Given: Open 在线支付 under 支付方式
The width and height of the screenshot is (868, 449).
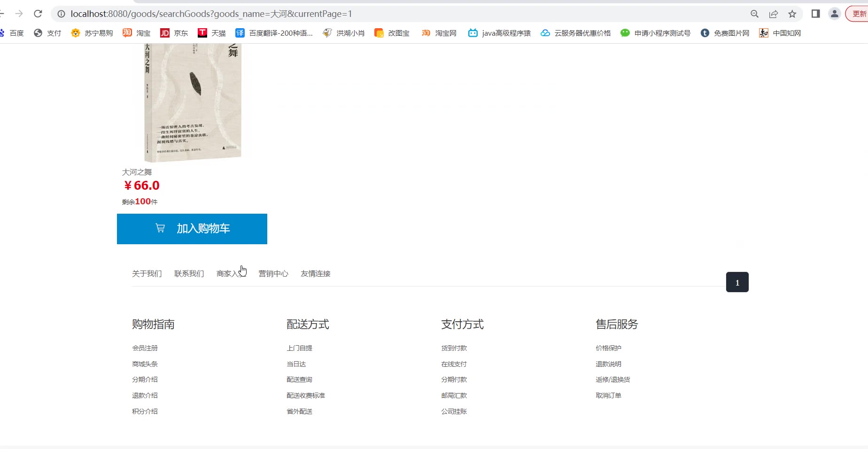Looking at the screenshot, I should point(454,364).
